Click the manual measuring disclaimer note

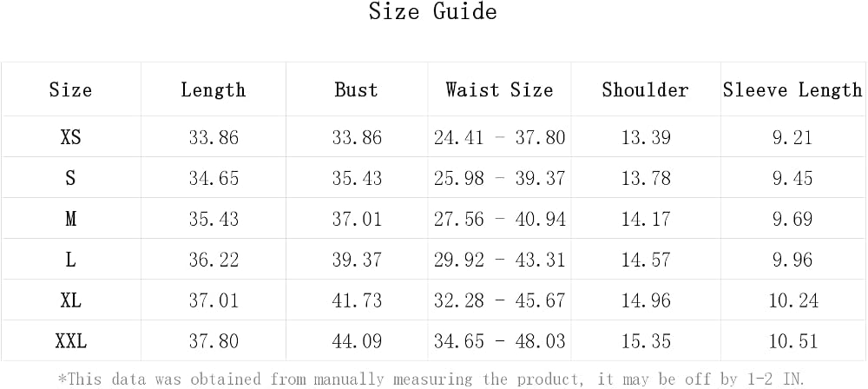click(x=431, y=379)
